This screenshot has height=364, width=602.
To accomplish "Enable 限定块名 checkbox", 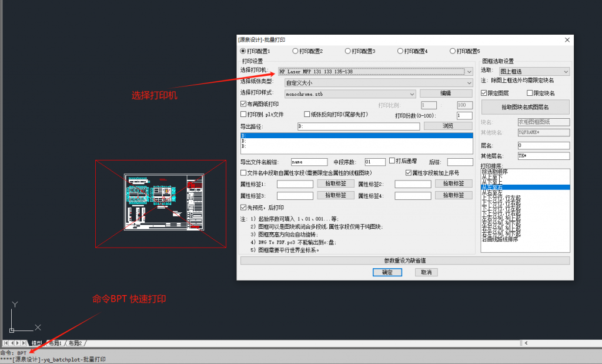I will click(530, 93).
